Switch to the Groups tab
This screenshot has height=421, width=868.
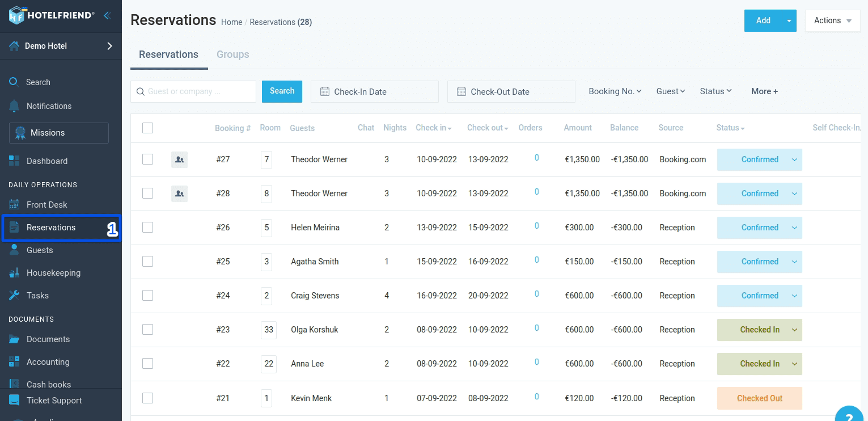(x=232, y=54)
